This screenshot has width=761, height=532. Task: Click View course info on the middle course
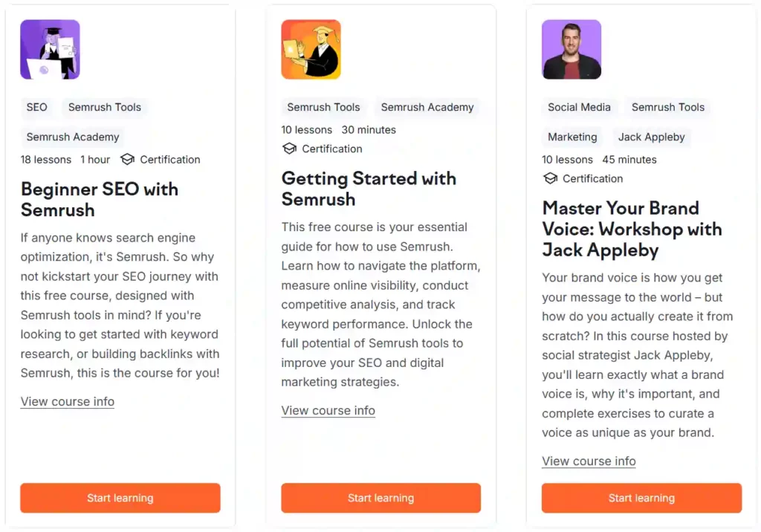pyautogui.click(x=328, y=410)
